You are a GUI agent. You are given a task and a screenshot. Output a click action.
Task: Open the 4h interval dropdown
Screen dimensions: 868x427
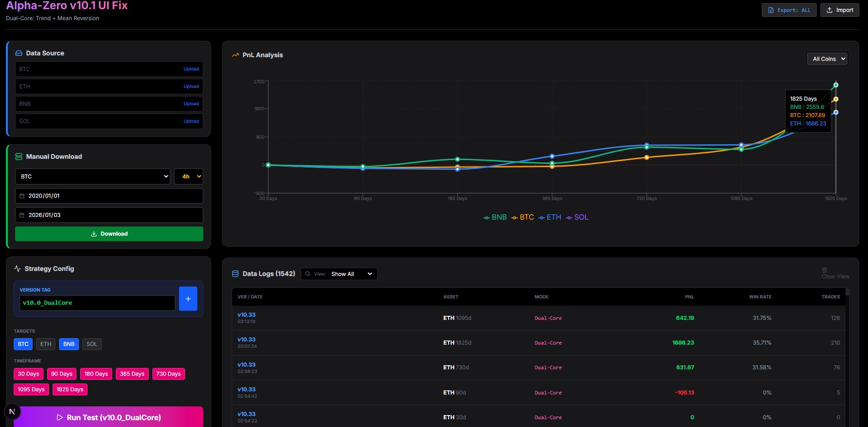click(x=189, y=177)
